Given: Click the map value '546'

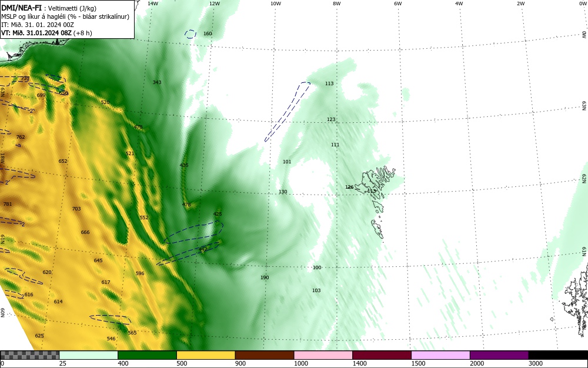Looking at the screenshot, I should (x=111, y=339).
